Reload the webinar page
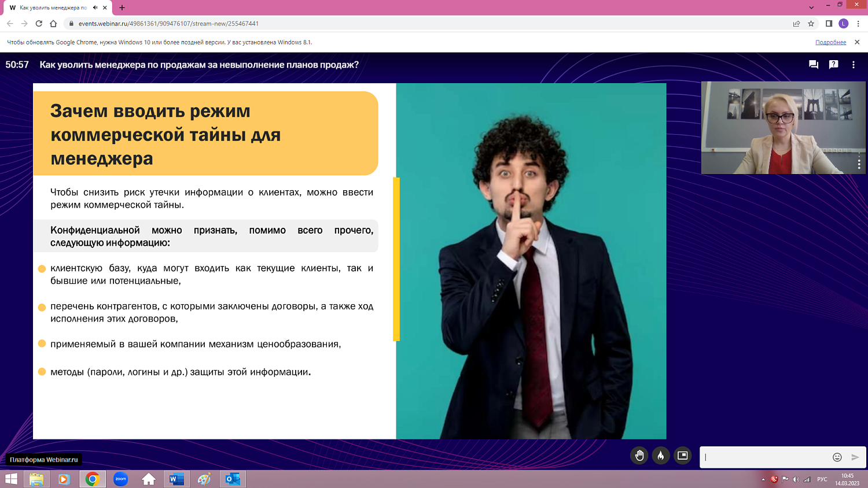Screen dimensions: 868x488 click(x=39, y=24)
